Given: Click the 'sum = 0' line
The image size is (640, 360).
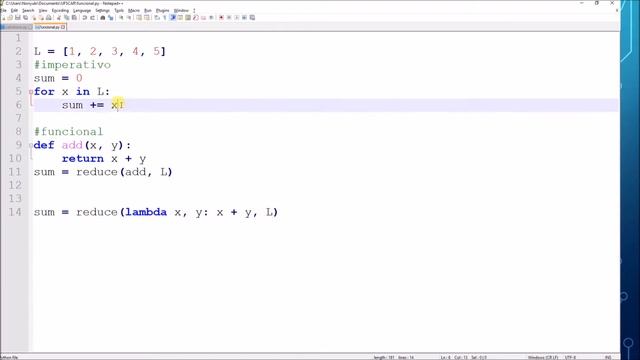Looking at the screenshot, I should tap(58, 78).
